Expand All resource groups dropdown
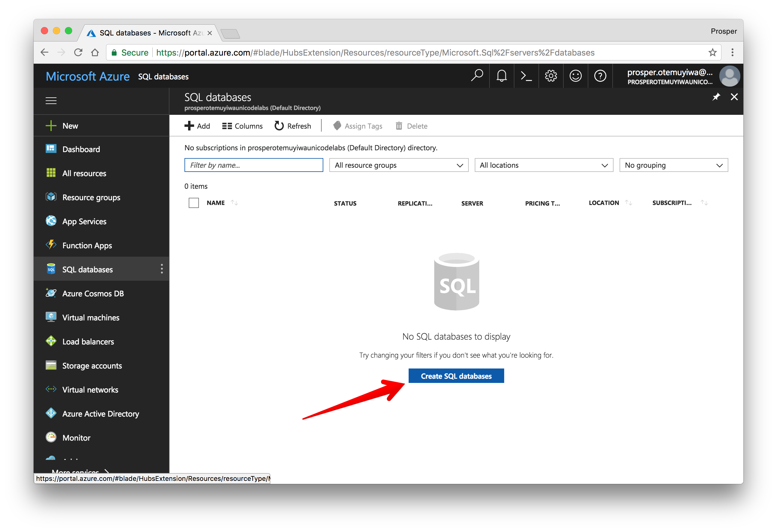Image resolution: width=777 pixels, height=532 pixels. click(398, 165)
